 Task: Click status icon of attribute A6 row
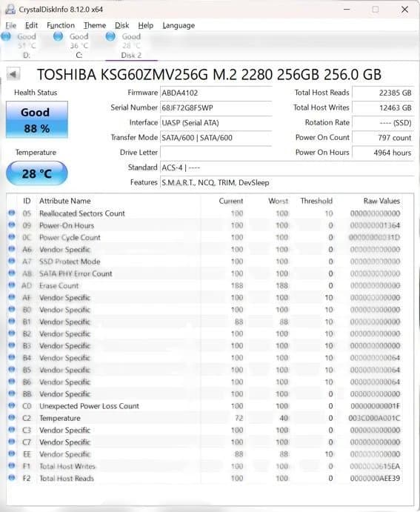point(12,249)
